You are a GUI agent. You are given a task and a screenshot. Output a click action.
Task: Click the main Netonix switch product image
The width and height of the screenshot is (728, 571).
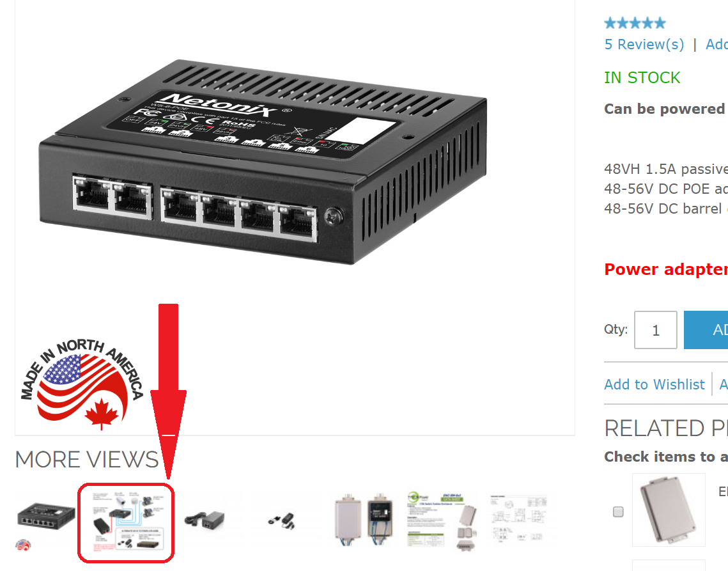pyautogui.click(x=263, y=162)
